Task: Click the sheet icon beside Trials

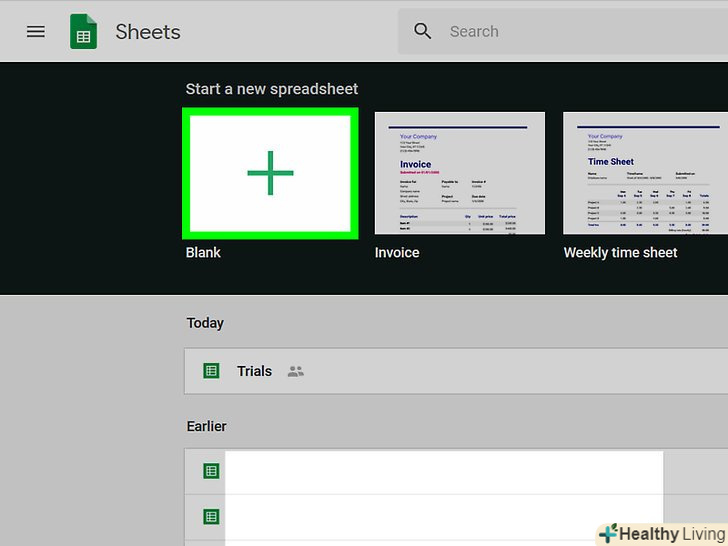Action: [211, 371]
